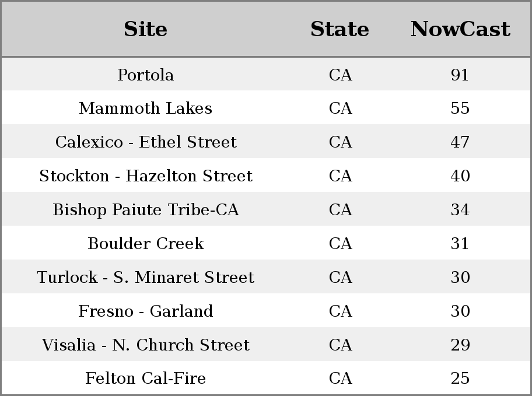Click Calexico - Ethel Street entry
The height and width of the screenshot is (396, 532).
coord(146,142)
